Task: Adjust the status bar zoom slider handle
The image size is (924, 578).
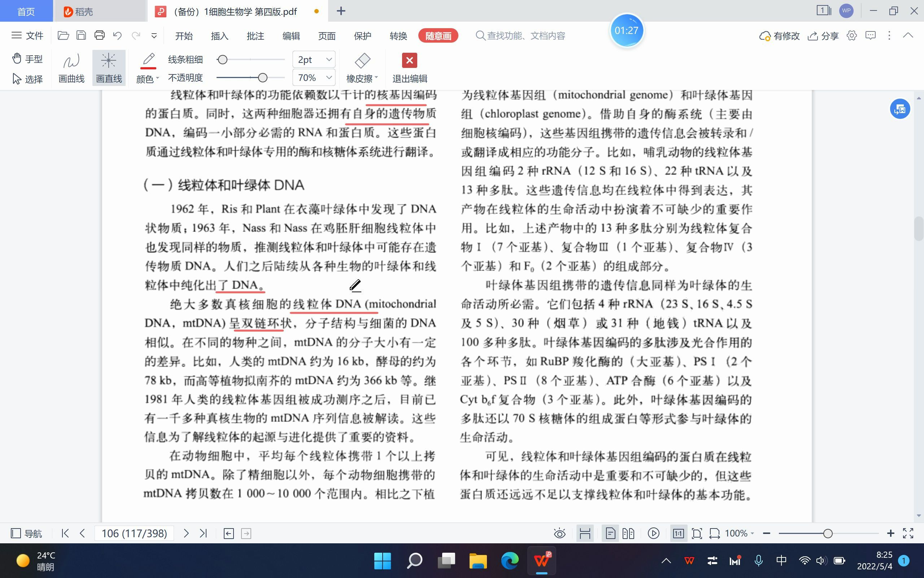Action: (827, 533)
